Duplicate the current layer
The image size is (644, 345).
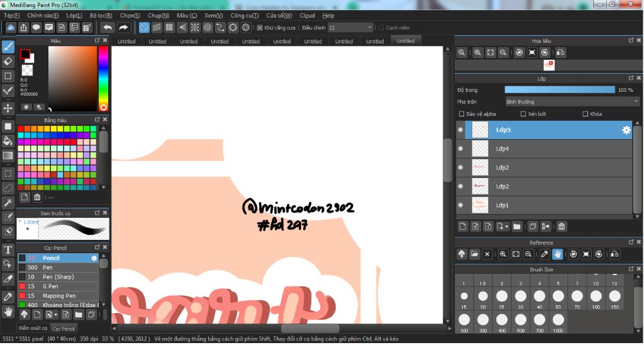[x=533, y=226]
